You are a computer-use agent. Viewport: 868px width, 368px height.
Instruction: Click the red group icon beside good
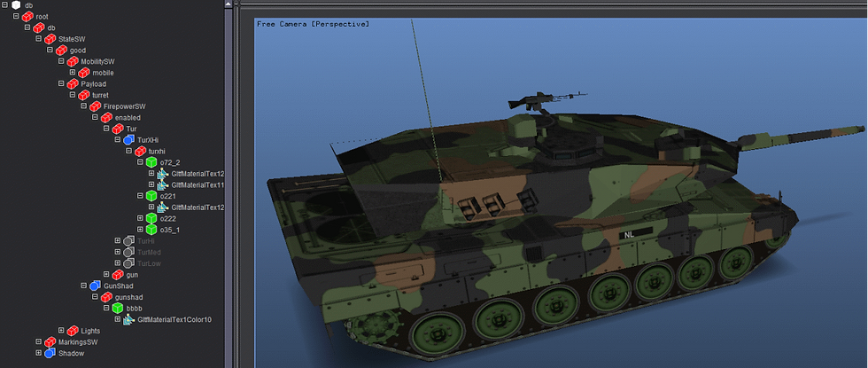pyautogui.click(x=61, y=50)
